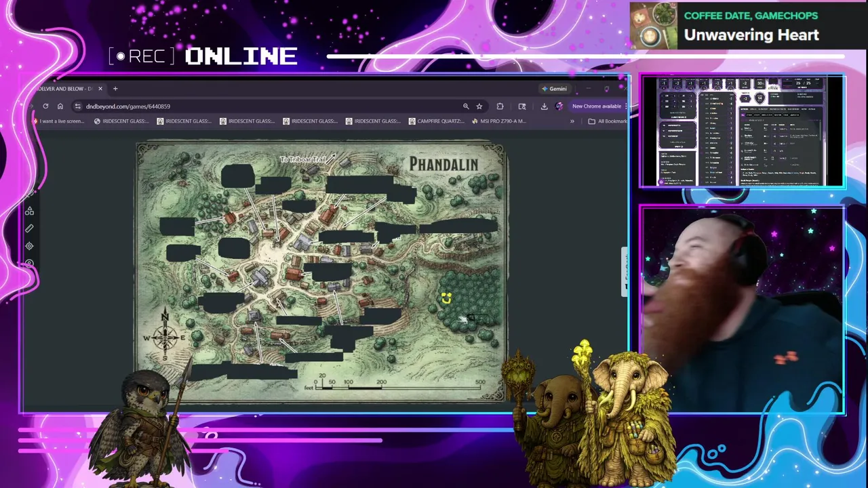The height and width of the screenshot is (488, 868).
Task: Go to the Chrome home page
Action: point(60,106)
